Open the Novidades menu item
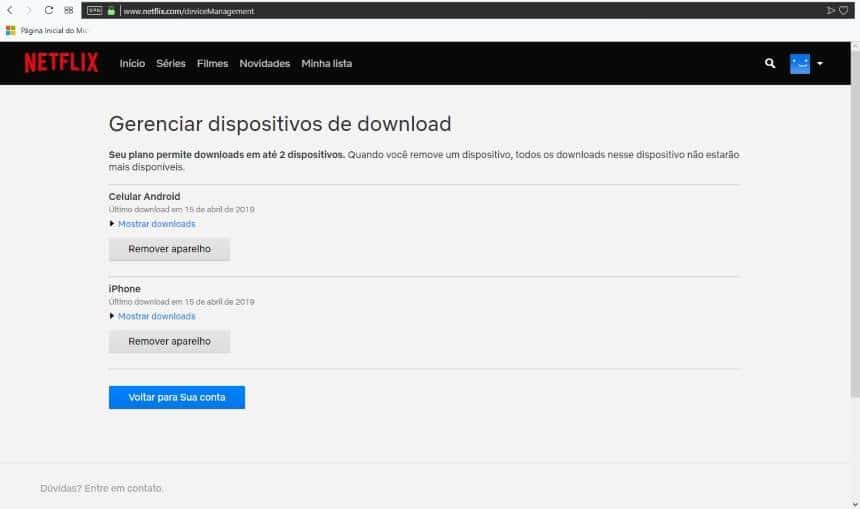Screen dimensions: 860x509 264,64
